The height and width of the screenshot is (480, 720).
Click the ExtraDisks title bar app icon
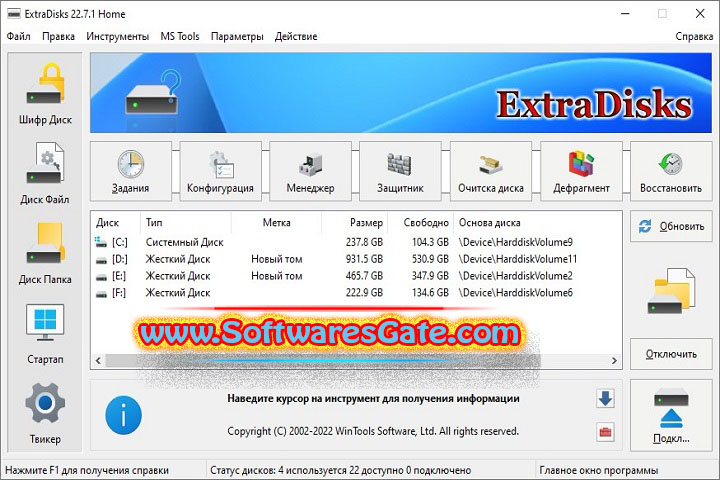tap(14, 14)
